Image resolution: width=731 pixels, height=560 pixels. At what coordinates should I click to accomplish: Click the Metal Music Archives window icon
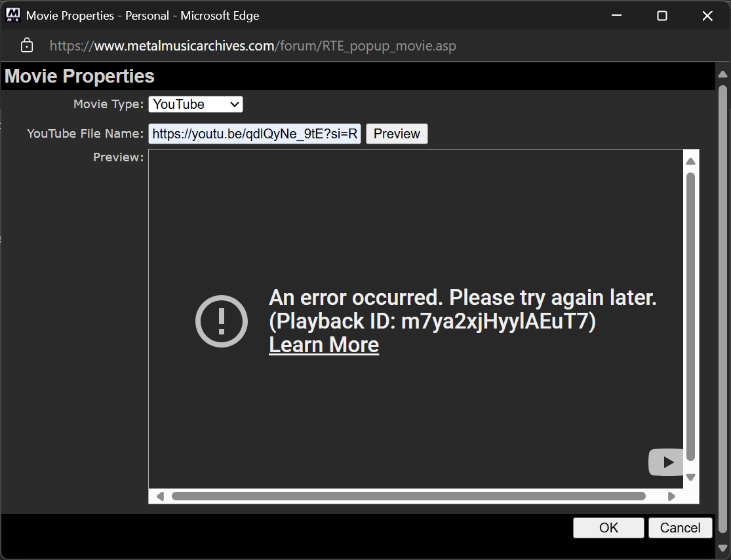click(13, 15)
